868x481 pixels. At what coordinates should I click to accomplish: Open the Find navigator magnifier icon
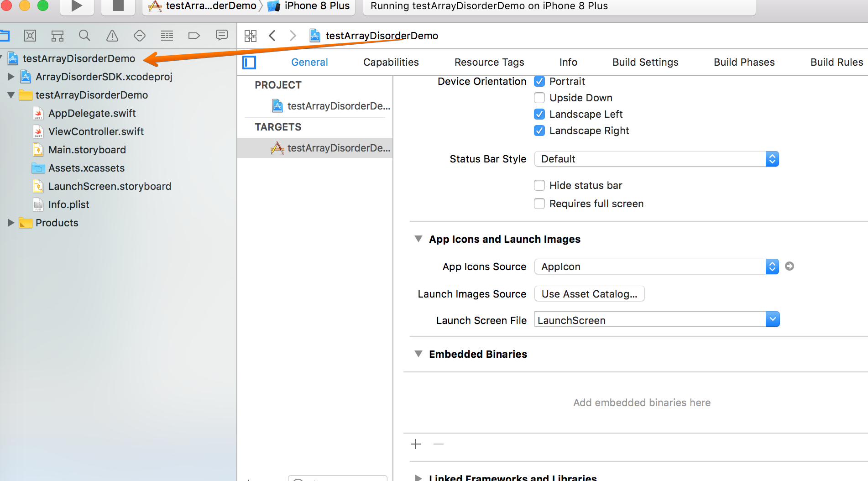84,36
